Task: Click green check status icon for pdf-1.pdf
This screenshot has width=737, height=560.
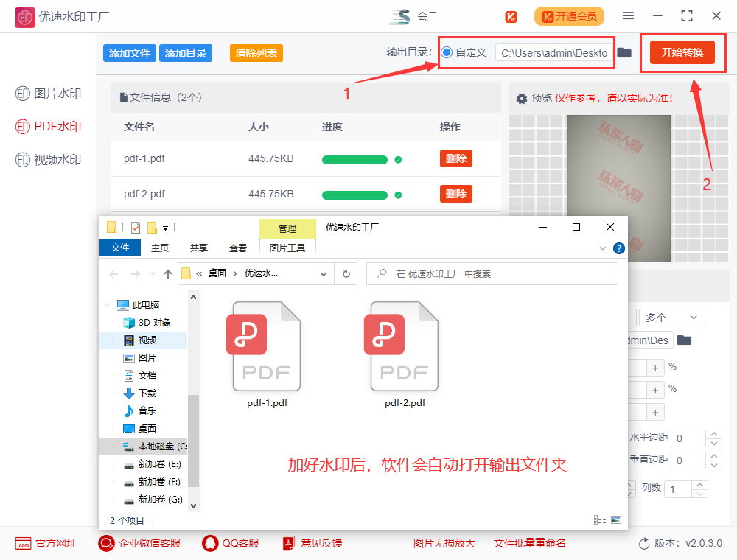Action: click(x=398, y=160)
